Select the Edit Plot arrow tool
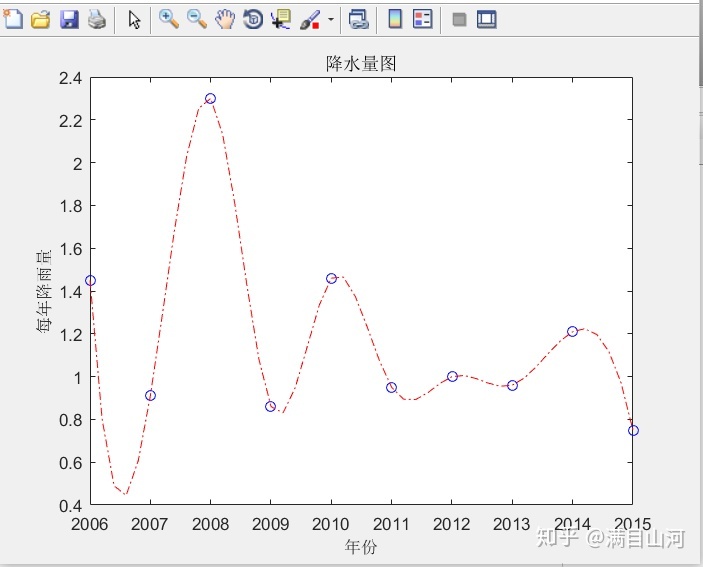 (134, 20)
